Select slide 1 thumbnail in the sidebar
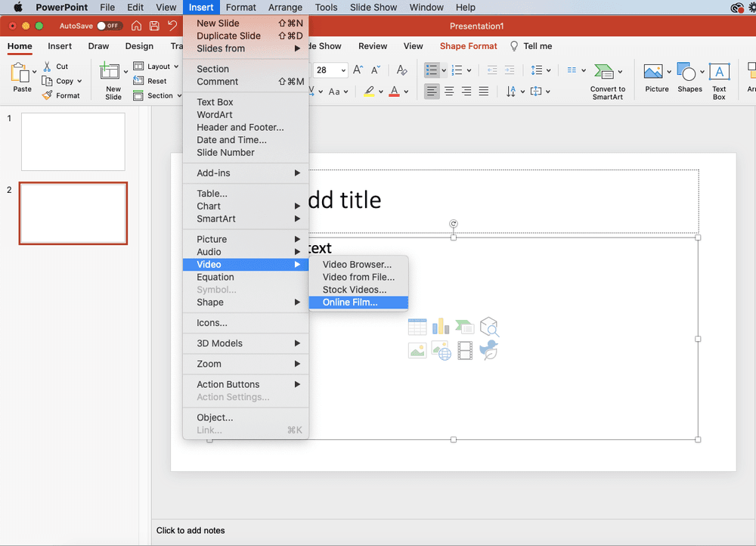Screen dimensions: 756x546 click(73, 141)
